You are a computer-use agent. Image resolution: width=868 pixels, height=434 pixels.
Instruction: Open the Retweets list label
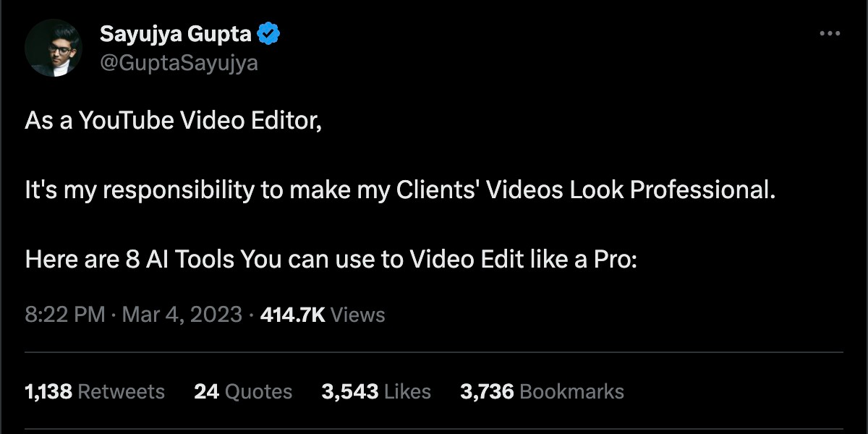(x=121, y=392)
